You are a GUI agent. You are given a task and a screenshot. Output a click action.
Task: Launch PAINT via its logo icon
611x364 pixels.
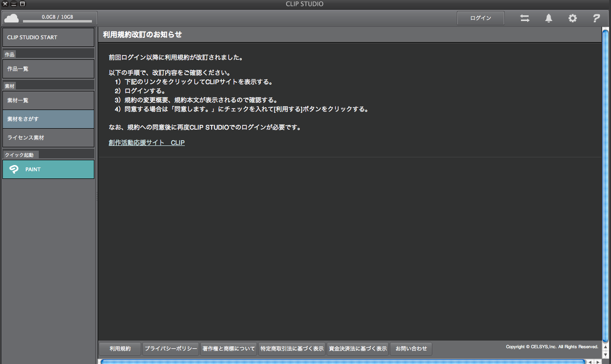click(x=13, y=169)
